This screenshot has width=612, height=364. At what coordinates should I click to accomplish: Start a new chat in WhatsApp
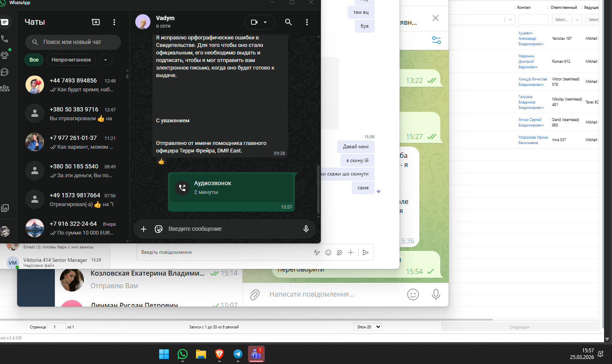point(96,22)
